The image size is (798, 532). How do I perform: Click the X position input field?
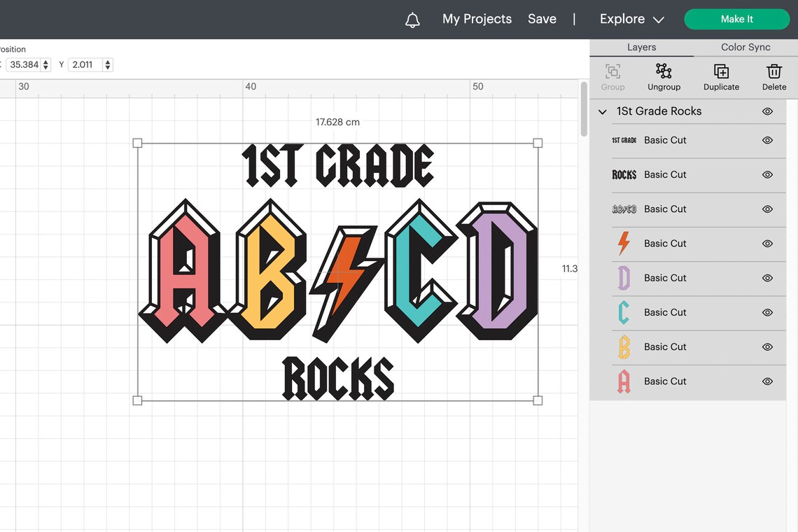(24, 64)
